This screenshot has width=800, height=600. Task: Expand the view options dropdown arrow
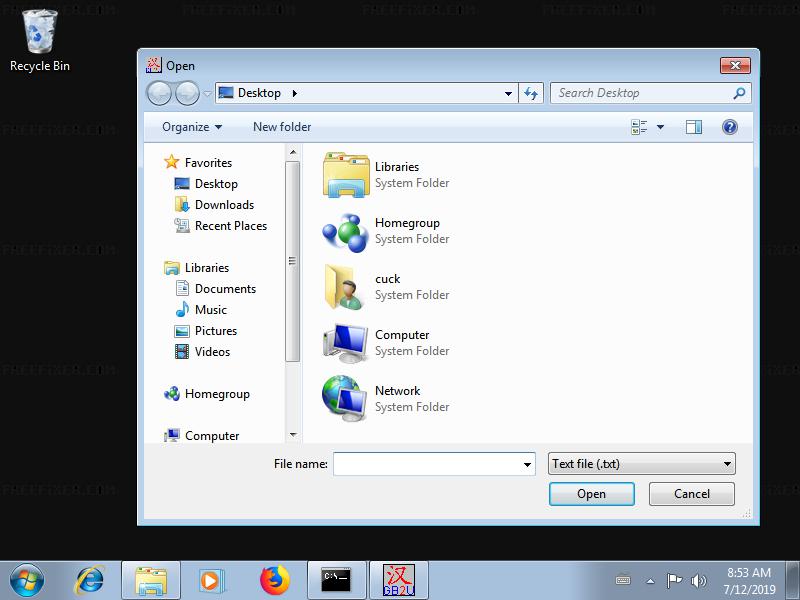coord(660,127)
